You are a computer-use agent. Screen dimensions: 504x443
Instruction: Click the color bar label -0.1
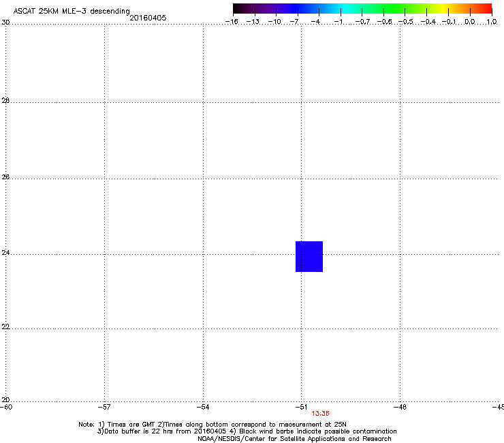pos(449,22)
